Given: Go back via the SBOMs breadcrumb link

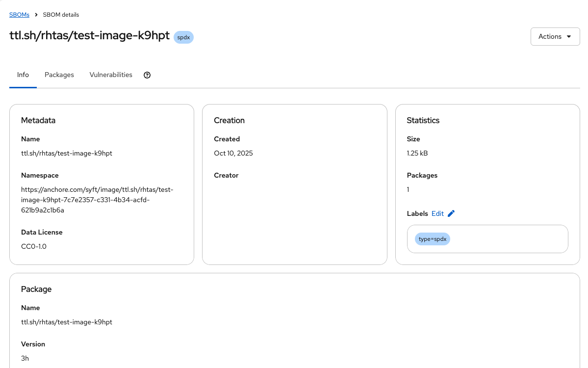Looking at the screenshot, I should pos(19,15).
